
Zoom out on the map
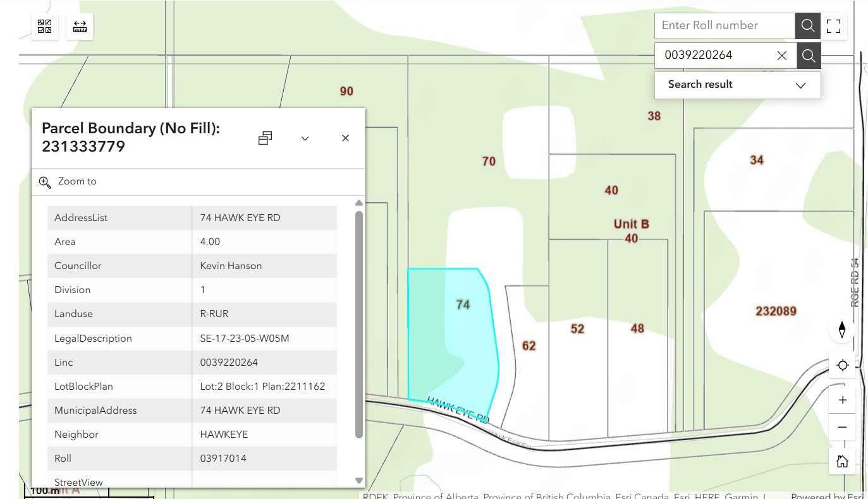[842, 428]
